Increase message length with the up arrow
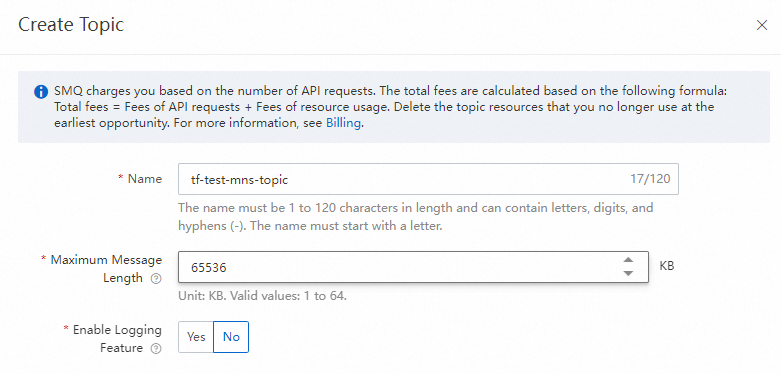This screenshot has height=374, width=781. click(628, 260)
